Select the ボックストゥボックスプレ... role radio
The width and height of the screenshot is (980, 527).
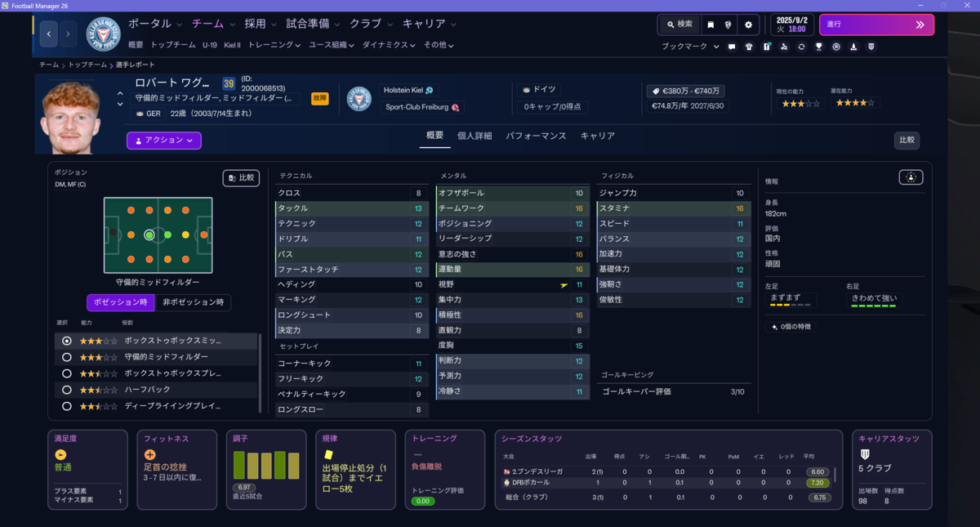67,373
